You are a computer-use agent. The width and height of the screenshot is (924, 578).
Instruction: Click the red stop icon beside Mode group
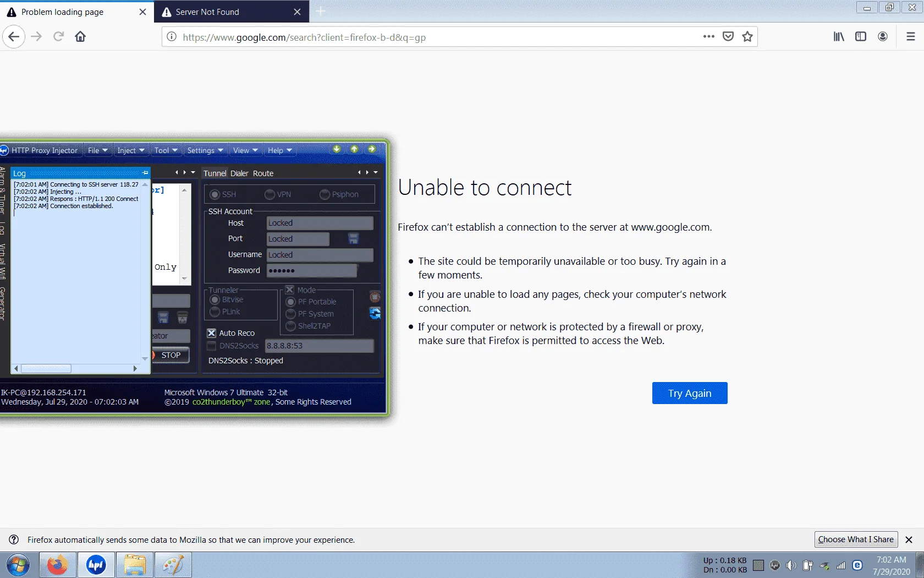(x=375, y=297)
